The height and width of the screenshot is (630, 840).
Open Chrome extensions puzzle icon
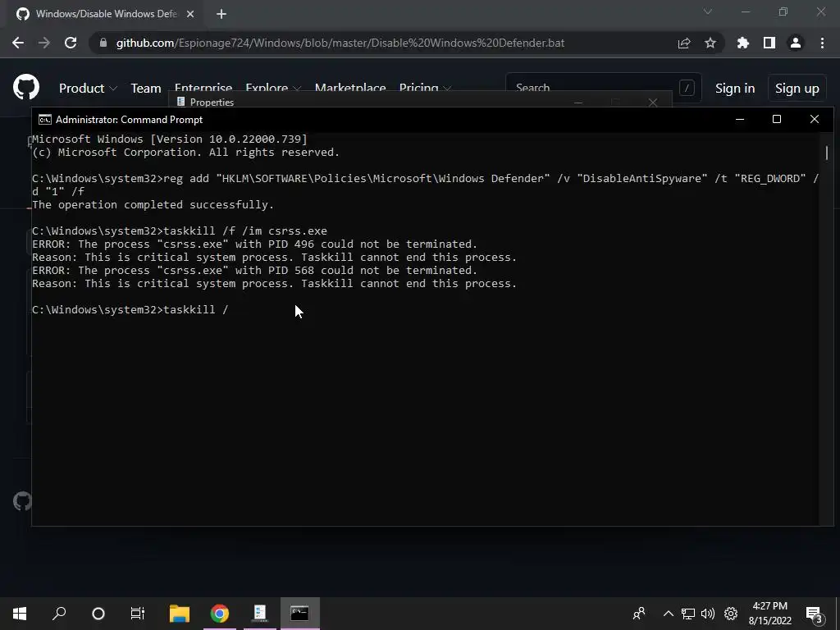click(x=743, y=43)
